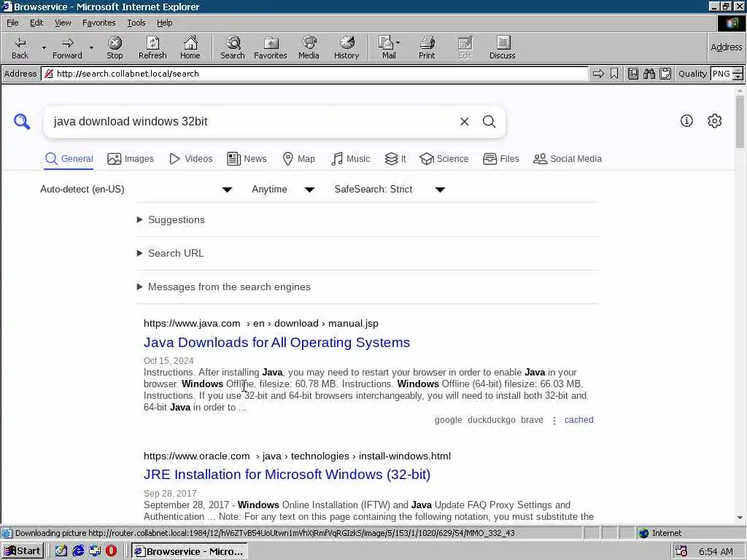747x560 pixels.
Task: Open the Back history dropdown arrow
Action: (44, 47)
